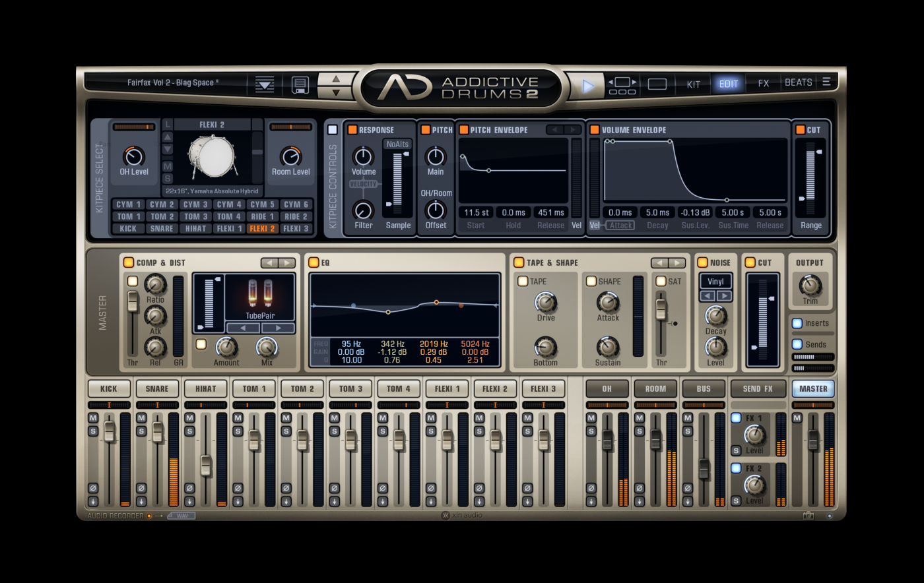Switch to the KIT tab
The image size is (924, 583).
pyautogui.click(x=694, y=84)
